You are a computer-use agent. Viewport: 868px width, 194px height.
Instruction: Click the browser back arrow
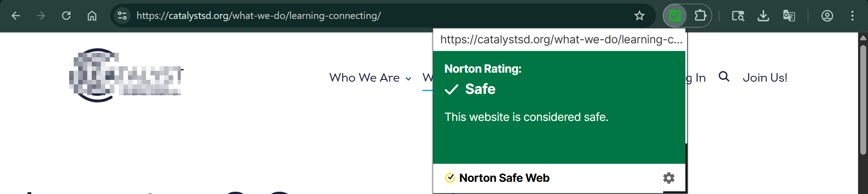(x=16, y=16)
